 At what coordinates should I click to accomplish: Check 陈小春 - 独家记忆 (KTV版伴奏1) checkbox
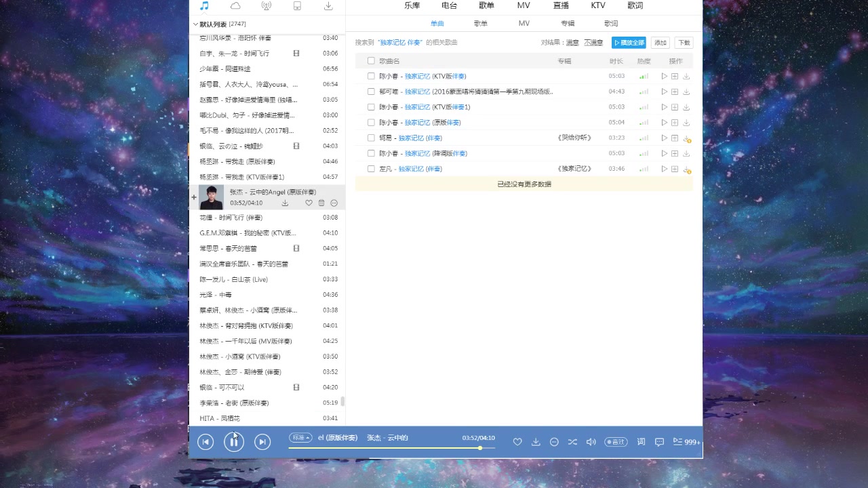coord(371,107)
